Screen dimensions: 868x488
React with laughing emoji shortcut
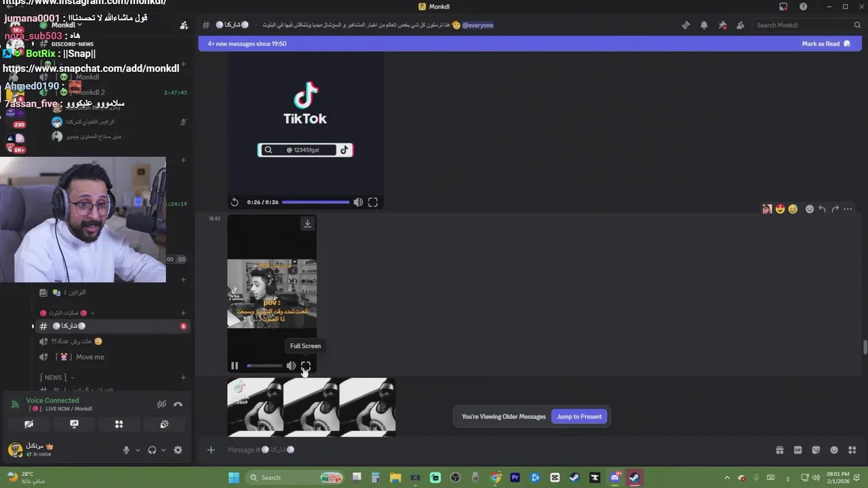(x=793, y=209)
